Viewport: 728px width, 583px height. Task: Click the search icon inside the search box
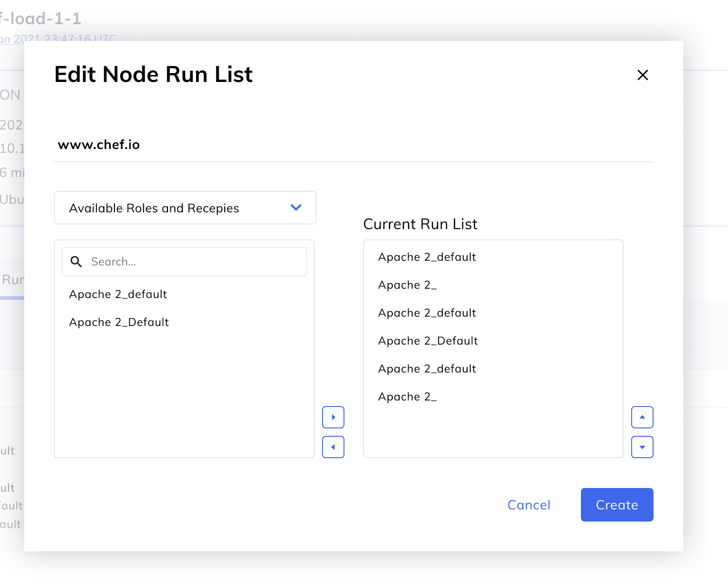pyautogui.click(x=76, y=262)
